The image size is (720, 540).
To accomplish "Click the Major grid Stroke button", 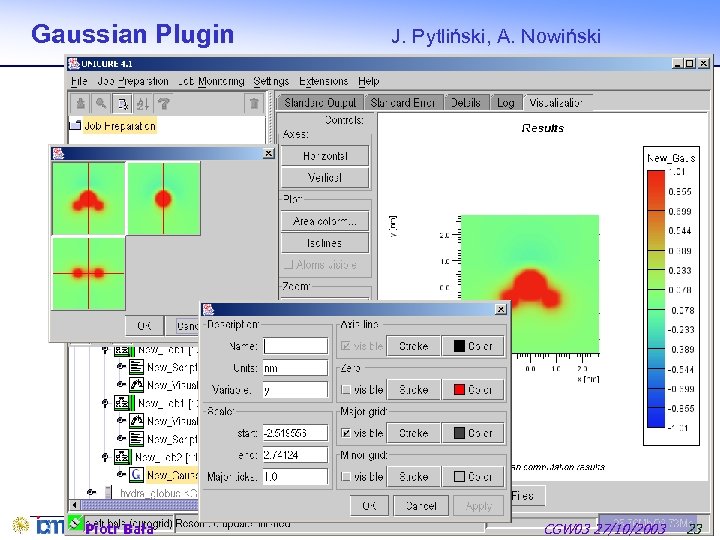I will (x=414, y=433).
